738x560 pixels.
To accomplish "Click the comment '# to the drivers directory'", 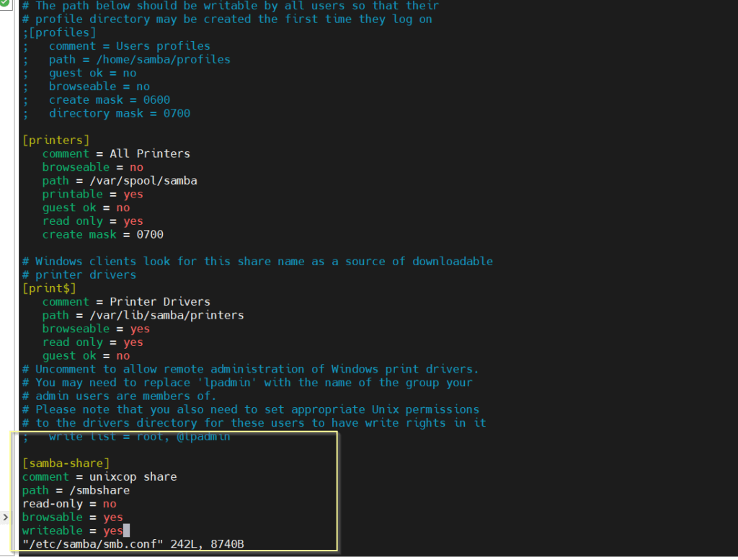I will (x=254, y=423).
